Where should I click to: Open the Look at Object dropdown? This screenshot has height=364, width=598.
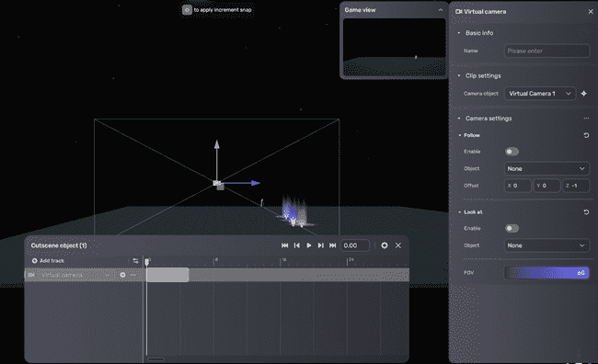tap(546, 245)
